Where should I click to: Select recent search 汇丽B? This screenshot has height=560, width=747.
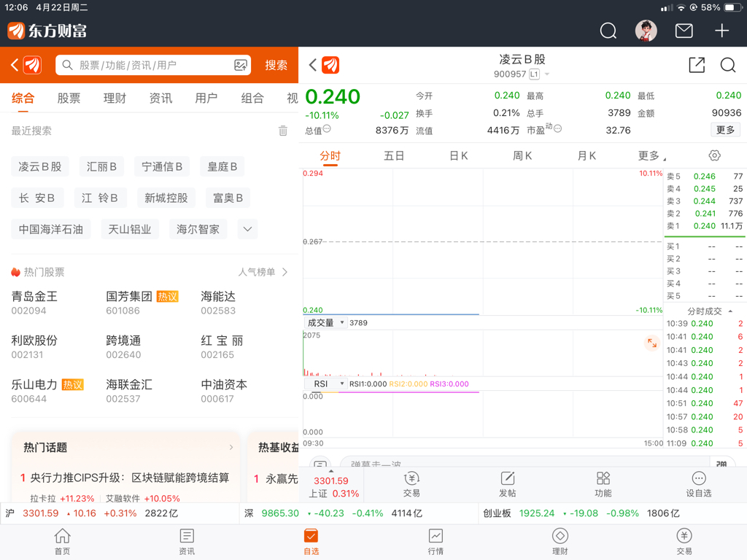tap(101, 167)
